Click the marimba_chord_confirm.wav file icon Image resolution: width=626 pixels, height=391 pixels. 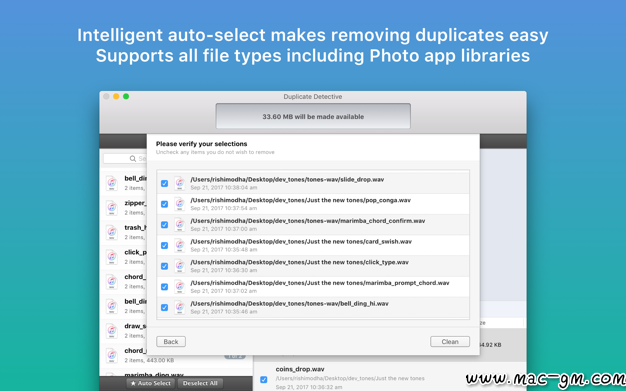click(x=180, y=225)
